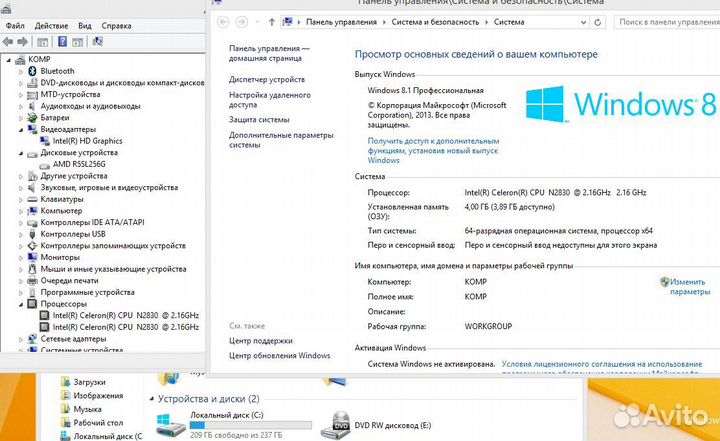Viewport: 720px width, 441px height.
Task: Click the forward arrow in Device Manager toolbar
Action: [x=22, y=42]
